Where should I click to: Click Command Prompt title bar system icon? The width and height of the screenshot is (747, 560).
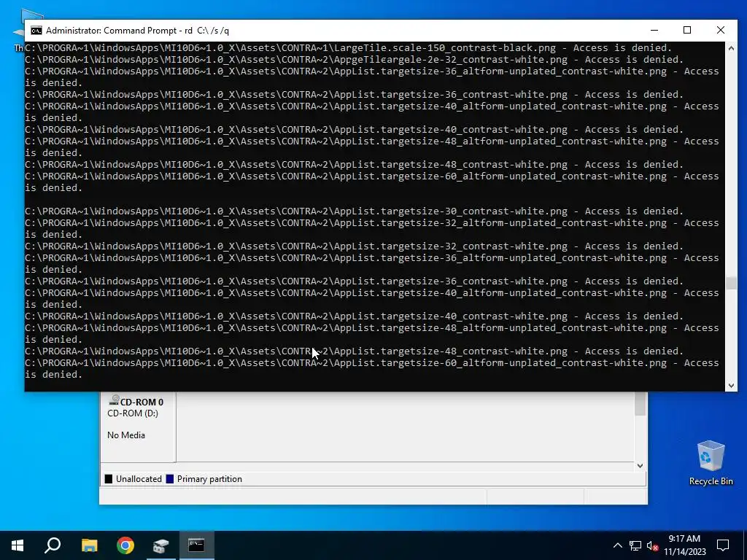click(x=36, y=31)
